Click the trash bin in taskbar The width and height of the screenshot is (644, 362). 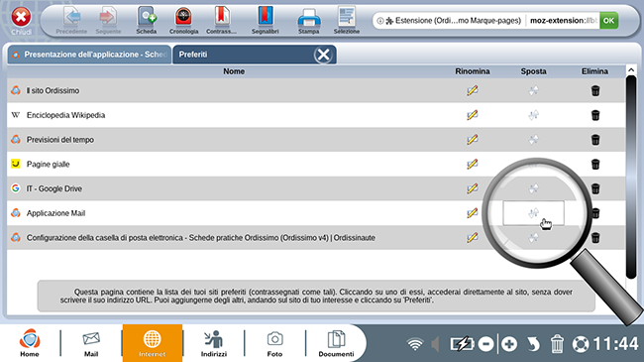(x=557, y=344)
